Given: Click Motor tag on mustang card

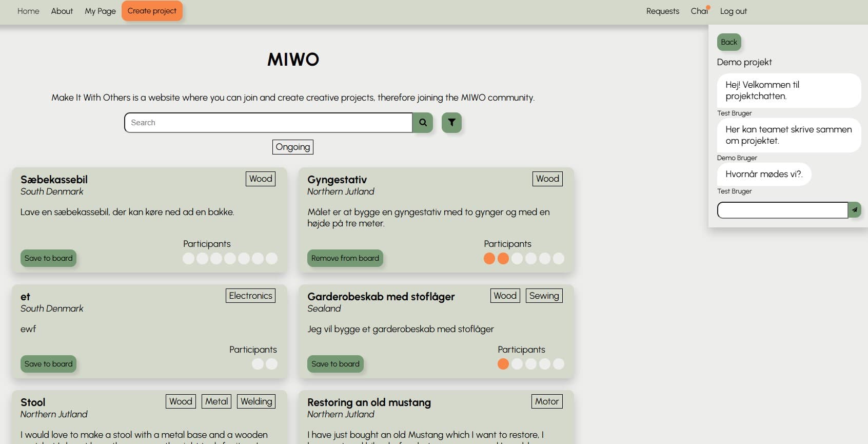Looking at the screenshot, I should click(547, 401).
